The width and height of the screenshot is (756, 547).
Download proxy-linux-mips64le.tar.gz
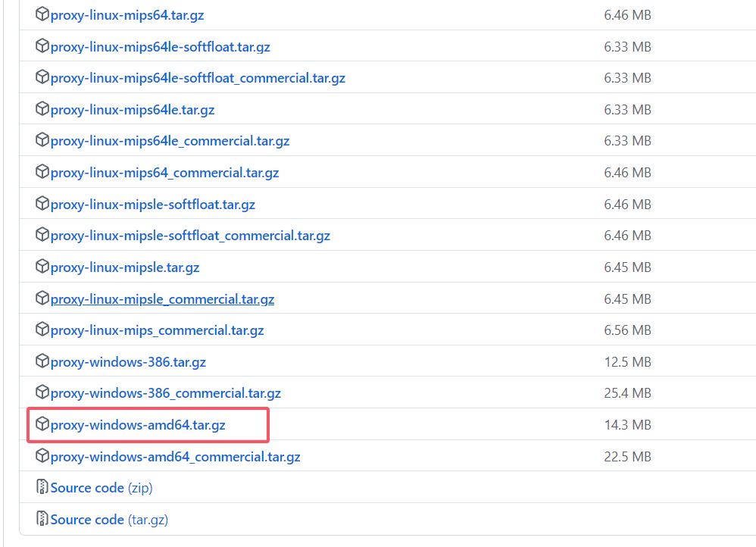pos(133,110)
